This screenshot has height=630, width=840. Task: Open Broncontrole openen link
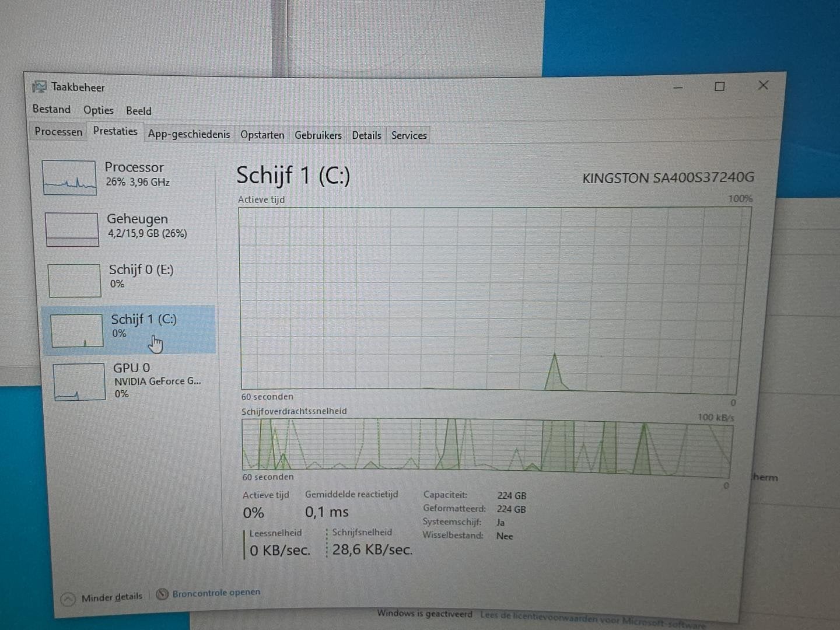pos(216,593)
